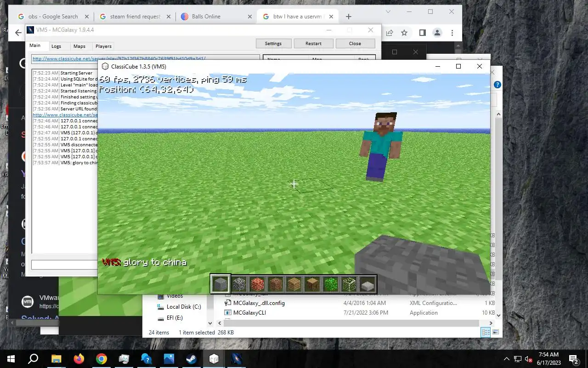Click the 'glory to china' log entry
The height and width of the screenshot is (368, 588).
(65, 162)
